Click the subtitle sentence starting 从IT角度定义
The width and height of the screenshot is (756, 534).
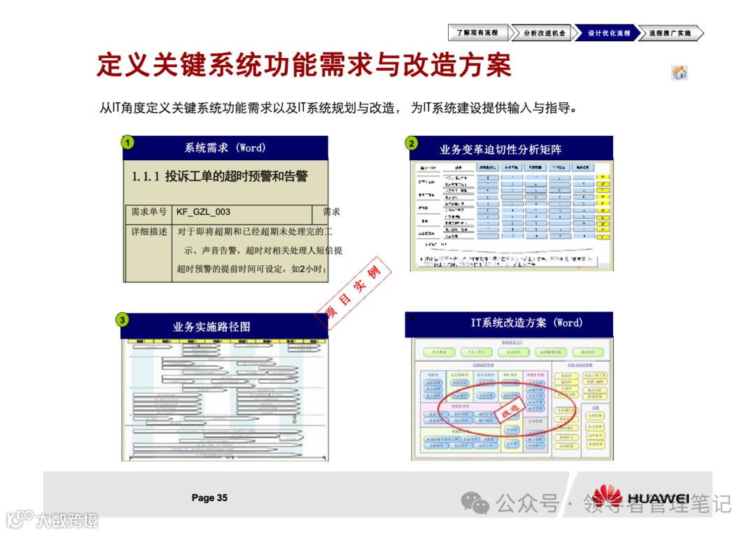click(x=339, y=108)
